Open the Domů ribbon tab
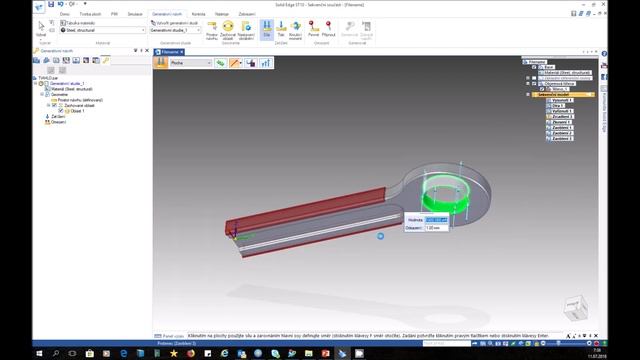Screen dimensions: 640x360 coord(64,14)
